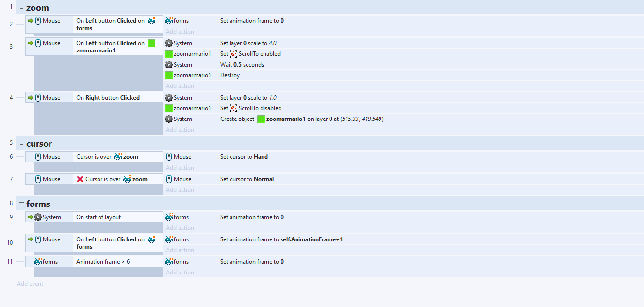Viewport: 644px width, 307px height.
Task: Click zoom sprite icon in event 7 condition
Action: tap(127, 179)
